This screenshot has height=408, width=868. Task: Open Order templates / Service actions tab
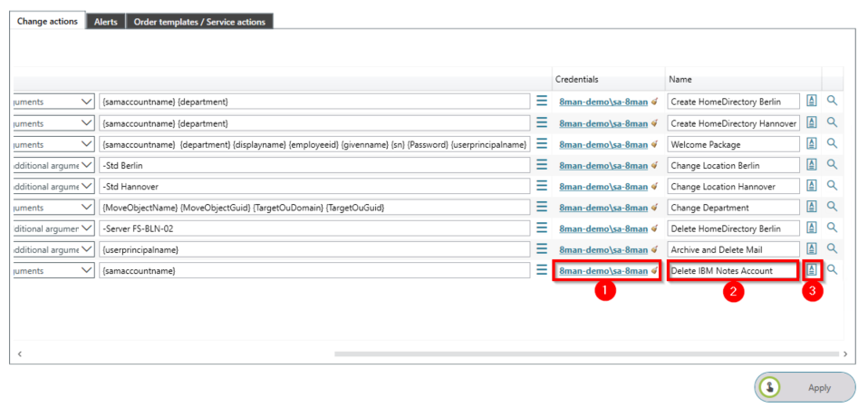pos(199,21)
